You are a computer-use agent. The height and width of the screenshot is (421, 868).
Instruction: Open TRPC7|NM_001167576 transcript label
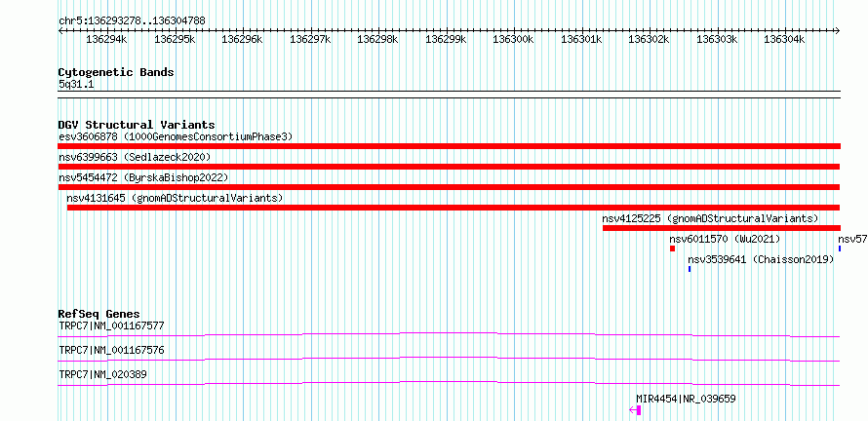[112, 350]
